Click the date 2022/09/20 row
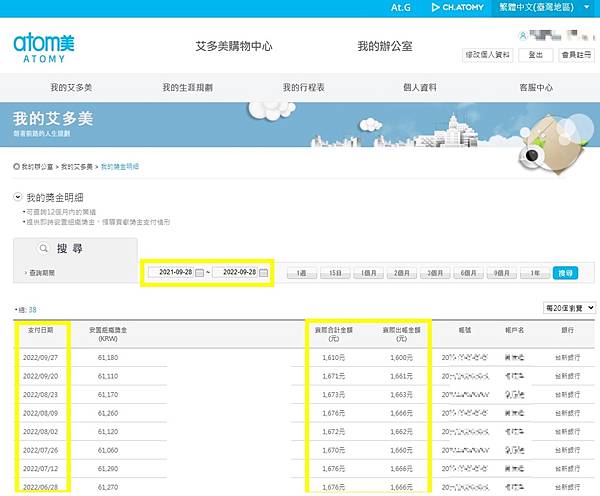Viewport: 600px width, 496px height. tap(41, 376)
